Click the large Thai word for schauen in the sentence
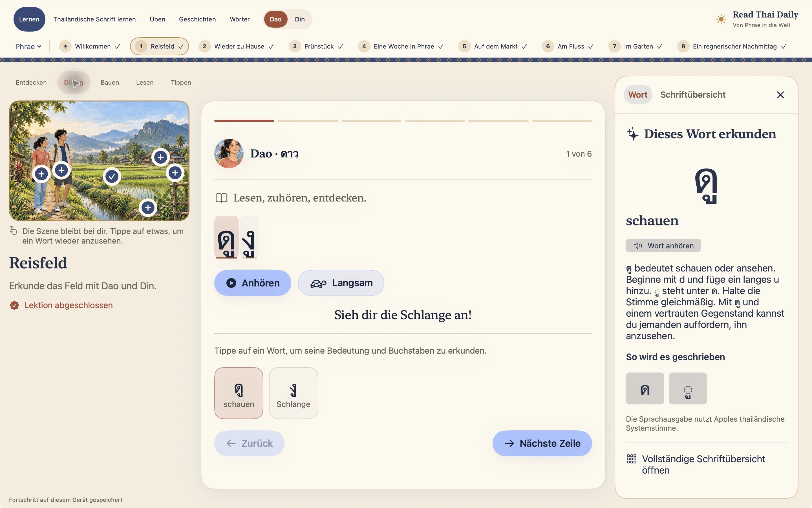 [x=226, y=237]
